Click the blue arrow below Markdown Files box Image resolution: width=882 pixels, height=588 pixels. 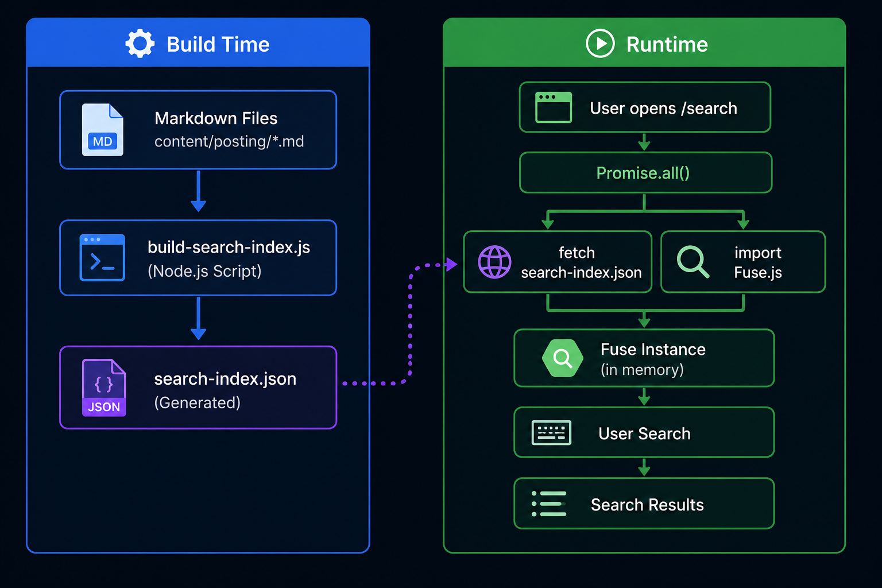[x=198, y=191]
